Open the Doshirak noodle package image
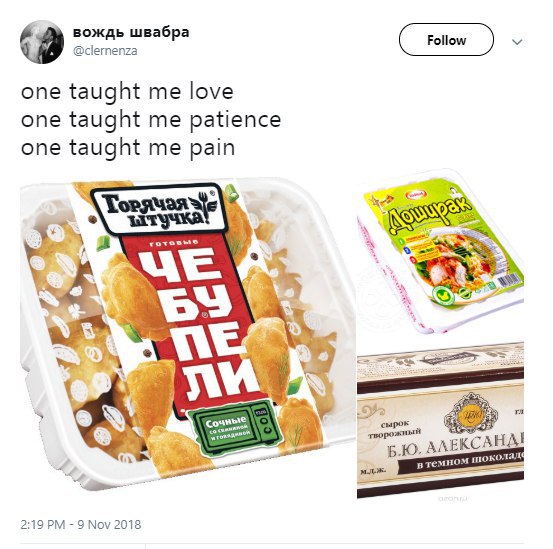 (x=440, y=251)
